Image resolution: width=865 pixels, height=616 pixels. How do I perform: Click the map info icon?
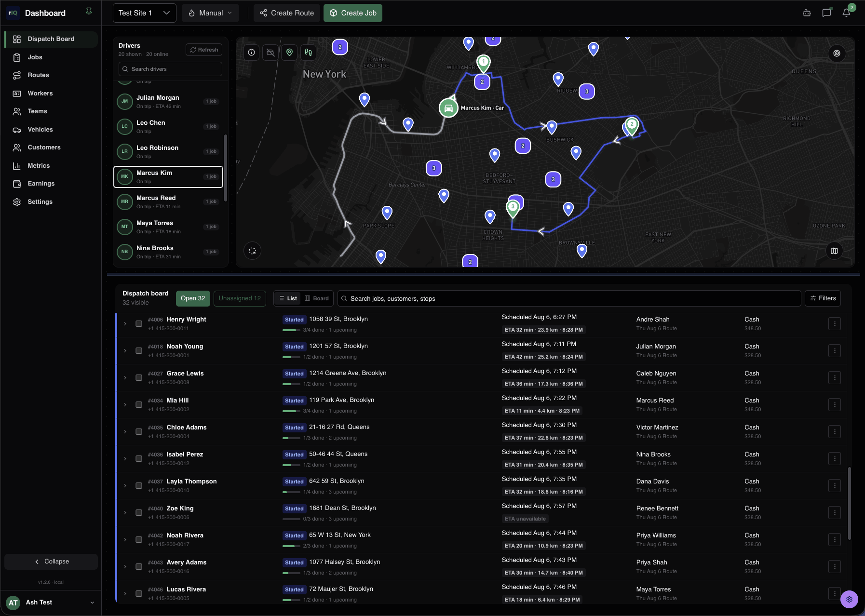pos(252,53)
